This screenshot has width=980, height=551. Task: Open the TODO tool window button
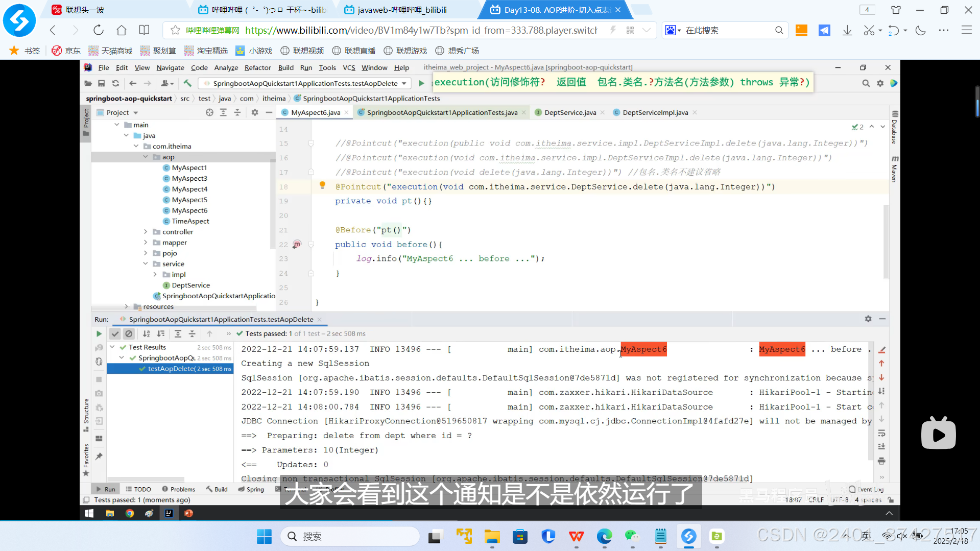pyautogui.click(x=138, y=489)
